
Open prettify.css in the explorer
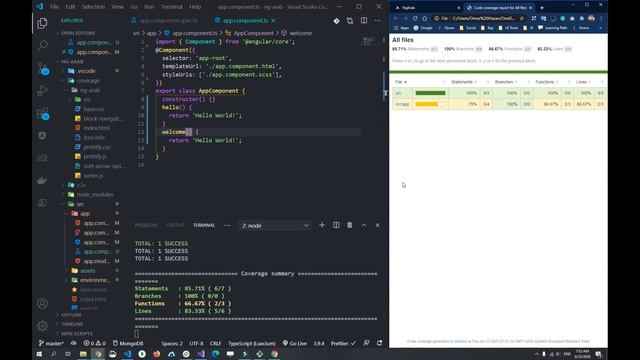tap(97, 147)
